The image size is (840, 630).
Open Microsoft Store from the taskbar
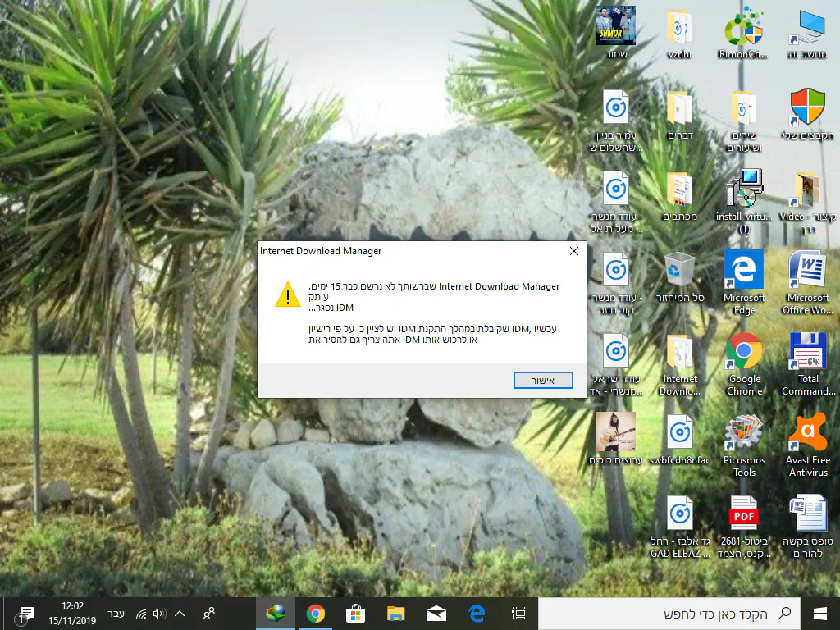point(355,614)
